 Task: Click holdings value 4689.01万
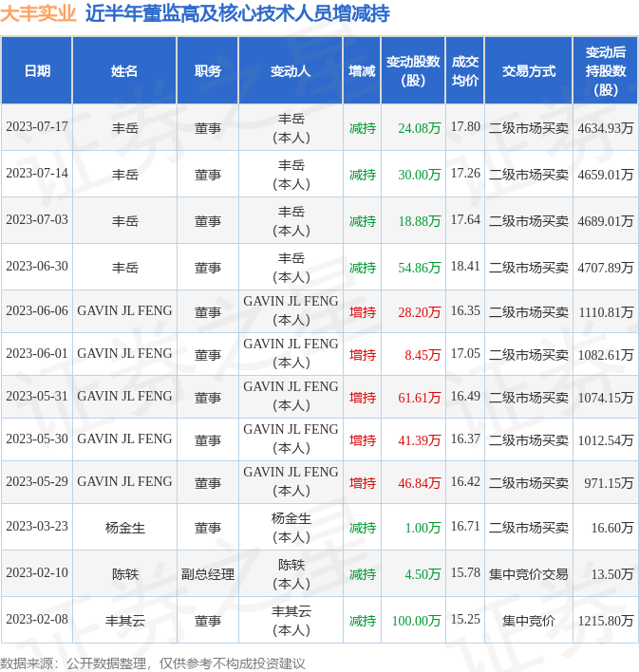(x=606, y=221)
